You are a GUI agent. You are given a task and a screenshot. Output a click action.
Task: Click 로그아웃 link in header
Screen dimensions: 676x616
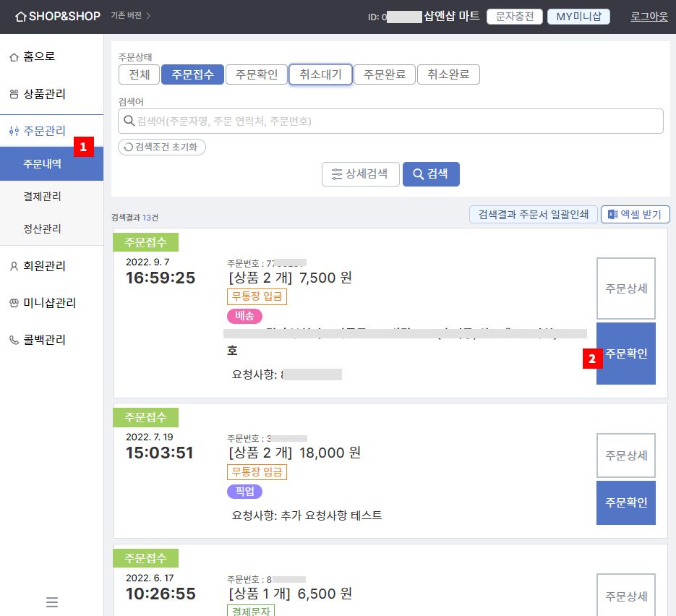pos(649,17)
